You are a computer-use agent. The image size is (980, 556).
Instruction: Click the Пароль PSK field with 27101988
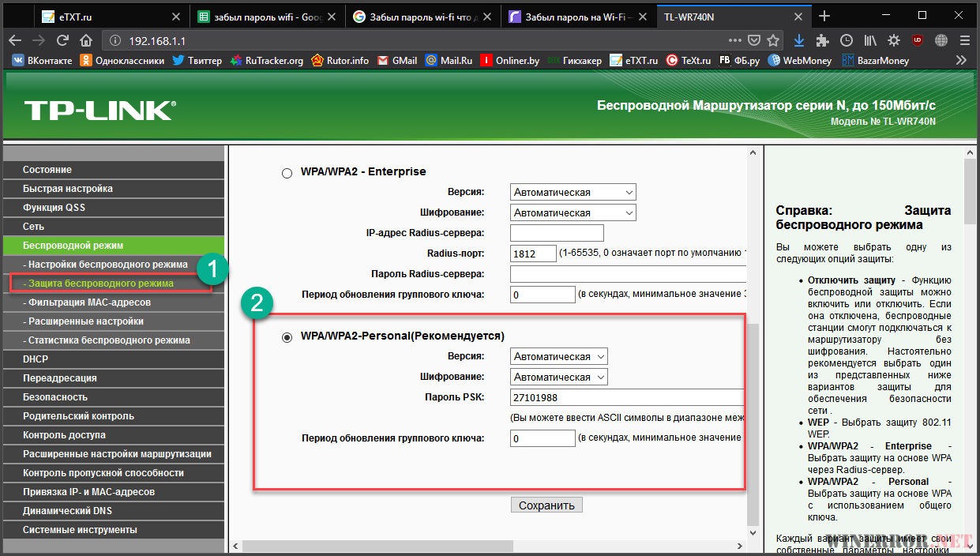628,397
